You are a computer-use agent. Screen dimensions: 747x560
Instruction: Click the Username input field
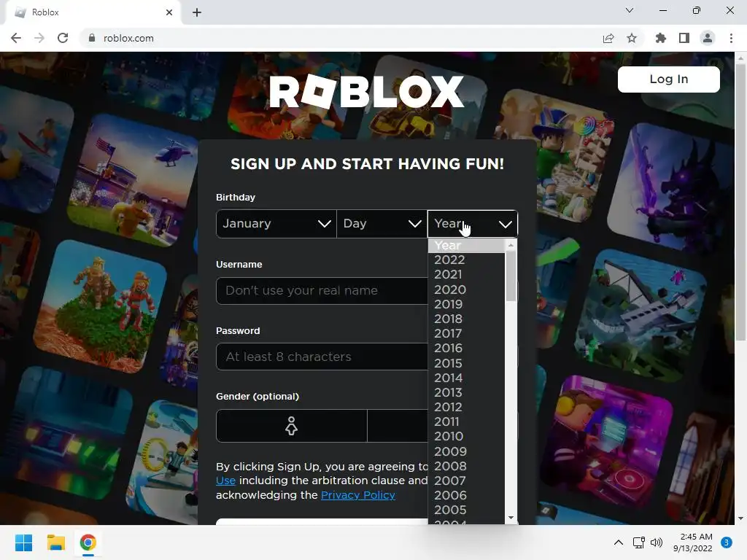322,290
